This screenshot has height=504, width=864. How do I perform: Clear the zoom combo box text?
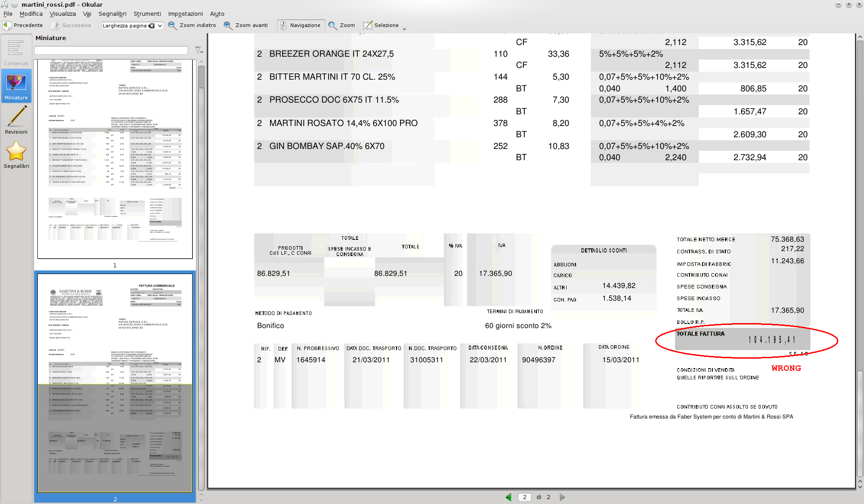(x=152, y=26)
